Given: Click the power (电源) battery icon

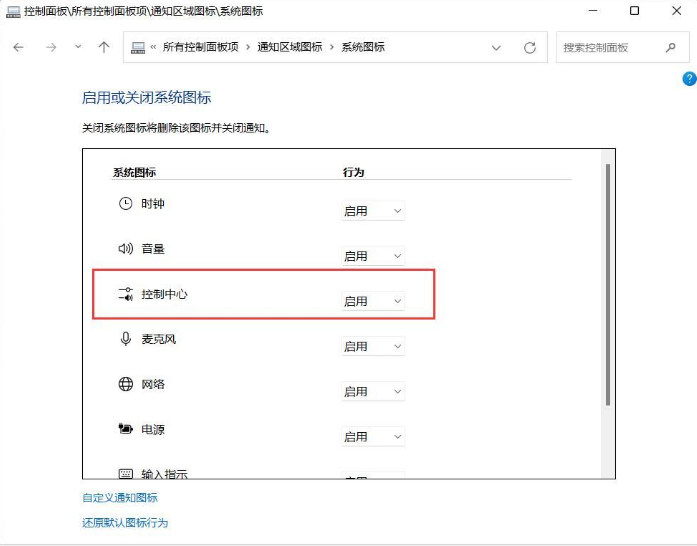Looking at the screenshot, I should coord(125,429).
